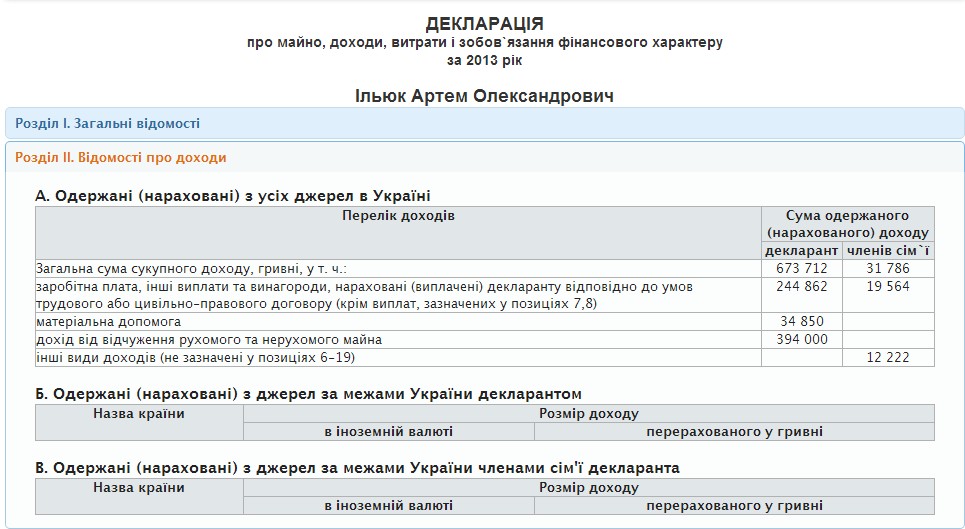Collapse the "Розділ II. Відомості про доходи" section
The image size is (965, 529).
click(x=120, y=158)
